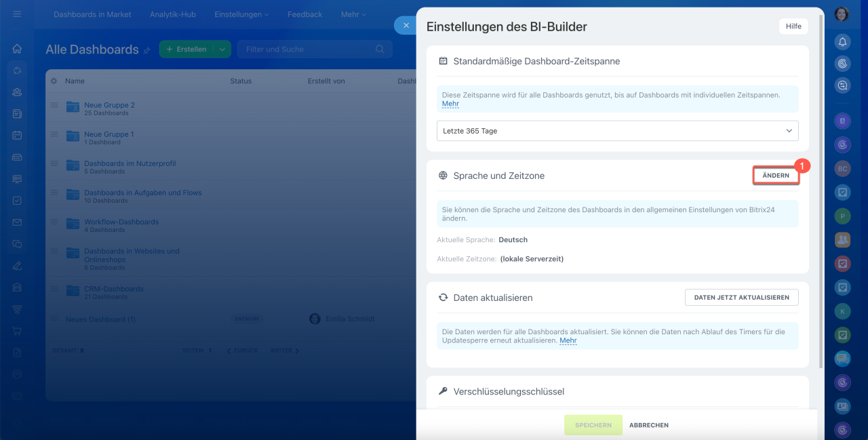The image size is (868, 440).
Task: Click ZURÜCK pagination link
Action: pos(243,351)
